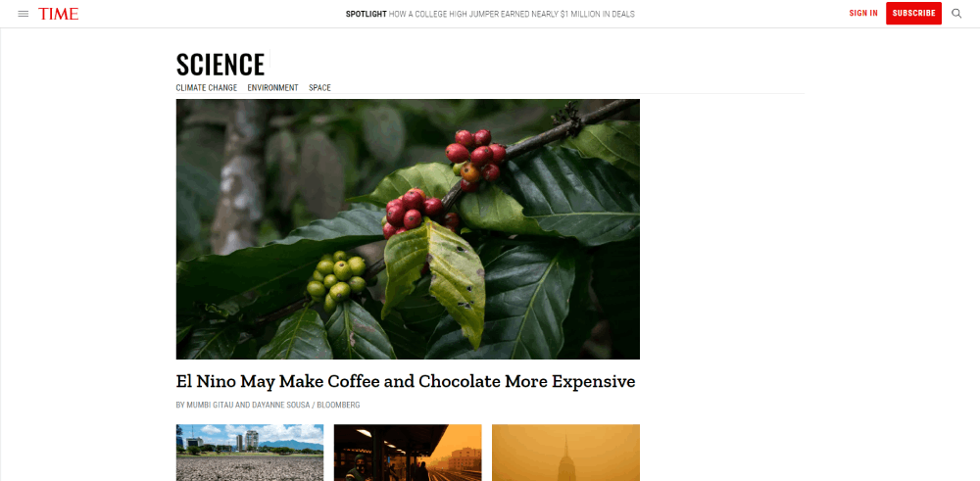The height and width of the screenshot is (481, 980).
Task: Click the TIME logo
Action: coord(58,14)
